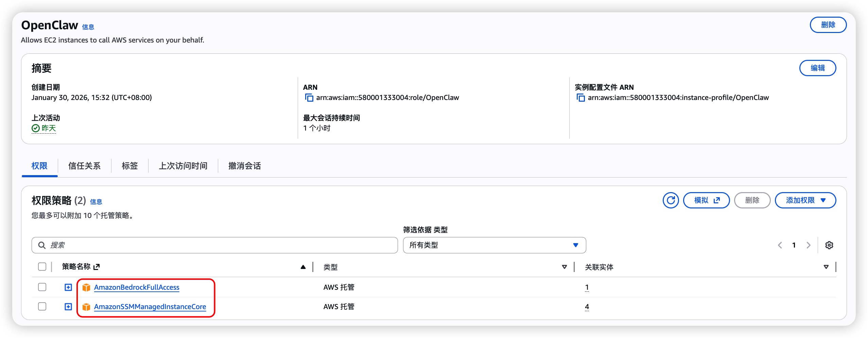The height and width of the screenshot is (338, 868).
Task: Click the 编辑 summary button
Action: (x=818, y=68)
